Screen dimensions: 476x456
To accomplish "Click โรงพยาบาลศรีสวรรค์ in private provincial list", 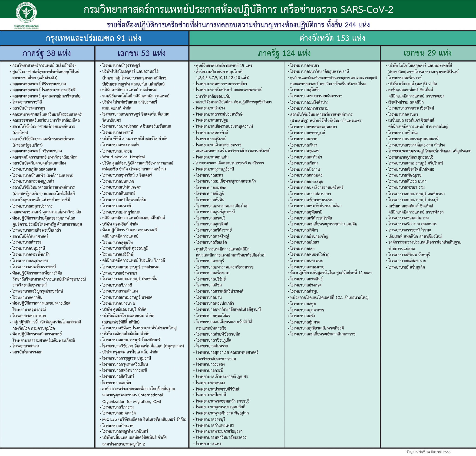I will tap(405, 78).
